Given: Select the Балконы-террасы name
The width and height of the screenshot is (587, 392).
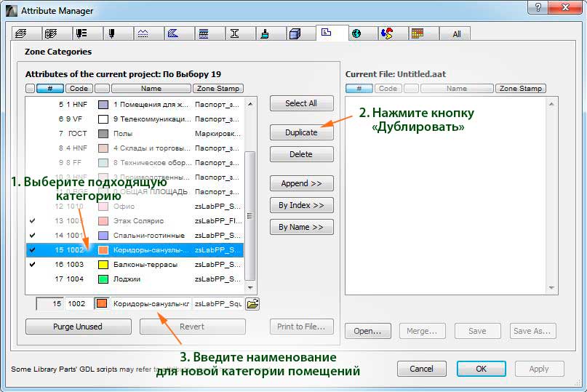Looking at the screenshot, I should tap(145, 265).
